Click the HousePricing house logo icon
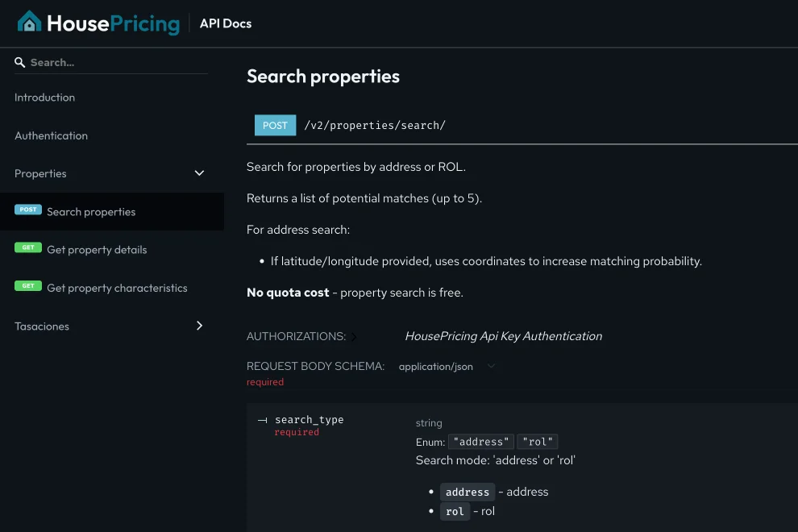 coord(30,23)
